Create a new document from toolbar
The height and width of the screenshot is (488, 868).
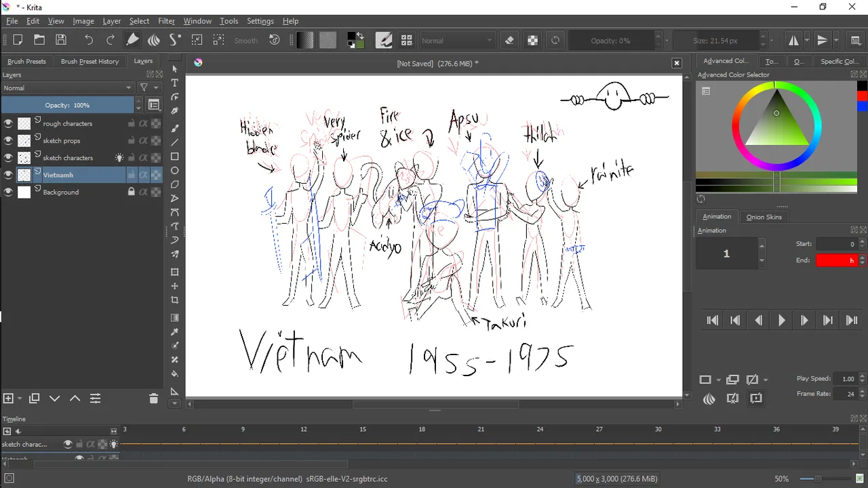(x=18, y=40)
